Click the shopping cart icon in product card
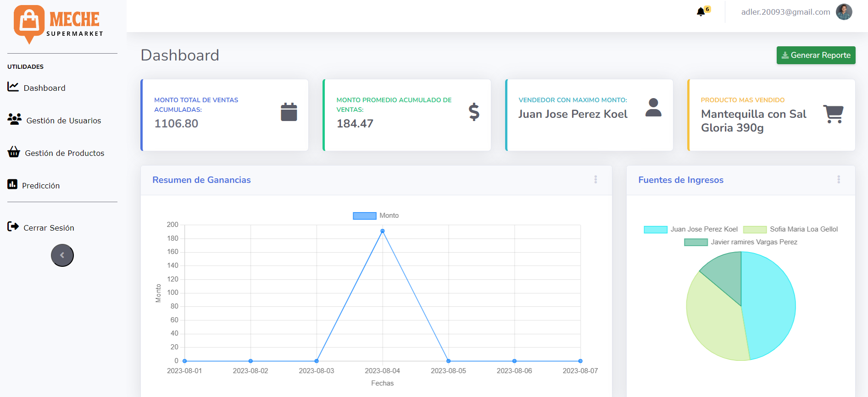 833,114
